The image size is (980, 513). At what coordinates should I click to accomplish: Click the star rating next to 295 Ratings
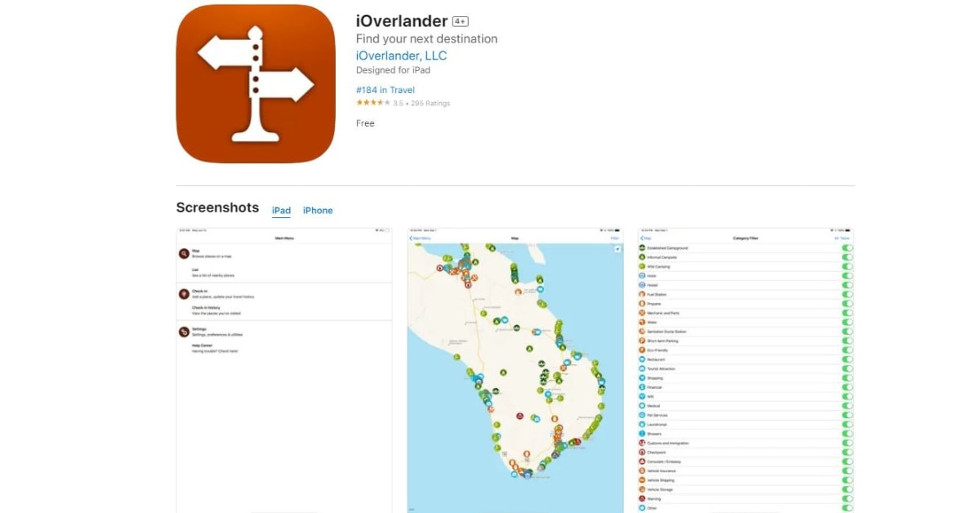[372, 103]
